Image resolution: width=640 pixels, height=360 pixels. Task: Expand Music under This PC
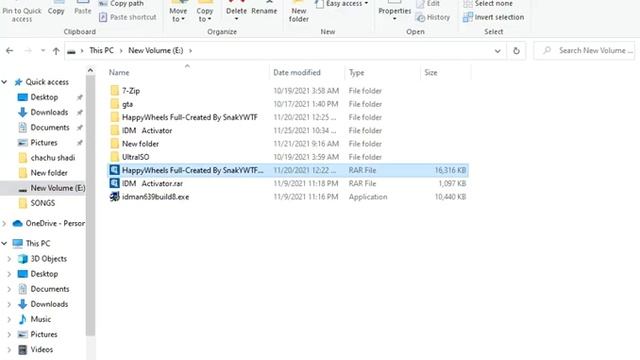[9, 319]
